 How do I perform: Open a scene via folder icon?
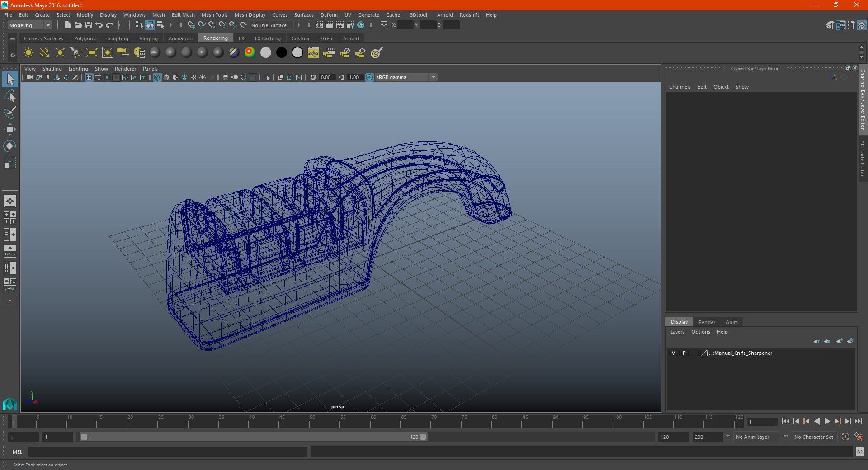(78, 25)
